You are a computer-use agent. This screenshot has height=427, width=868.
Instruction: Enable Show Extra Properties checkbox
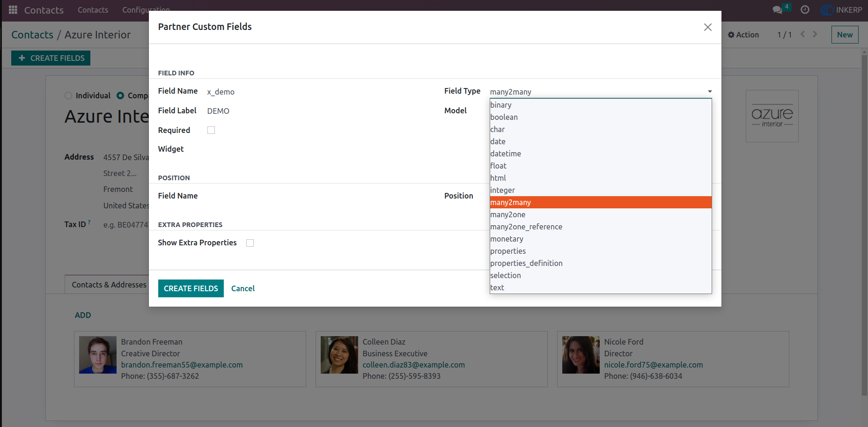point(250,243)
